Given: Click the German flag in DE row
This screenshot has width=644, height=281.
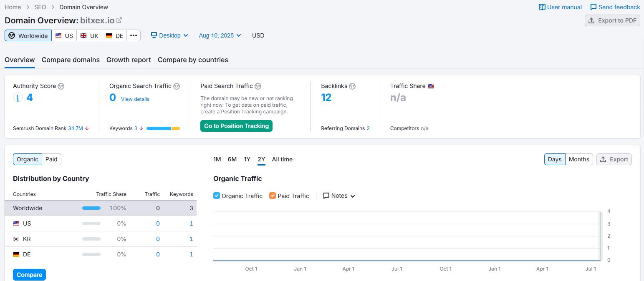Looking at the screenshot, I should tap(16, 254).
